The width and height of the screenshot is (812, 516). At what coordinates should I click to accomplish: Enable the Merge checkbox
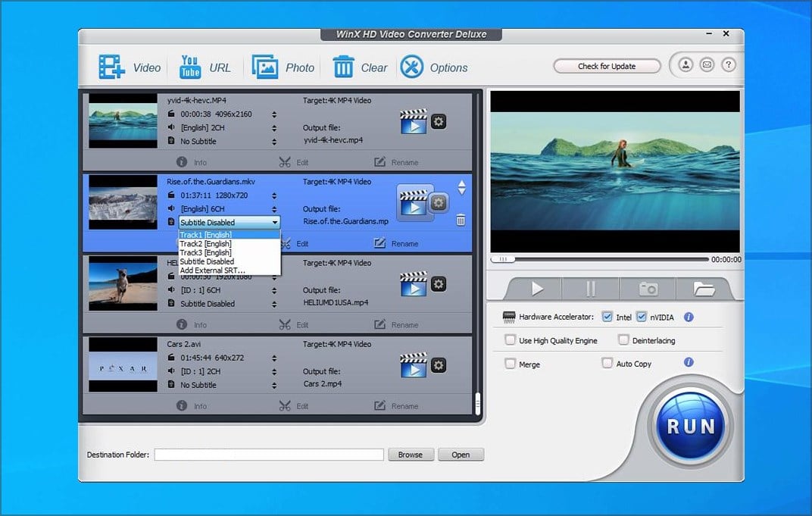click(510, 364)
